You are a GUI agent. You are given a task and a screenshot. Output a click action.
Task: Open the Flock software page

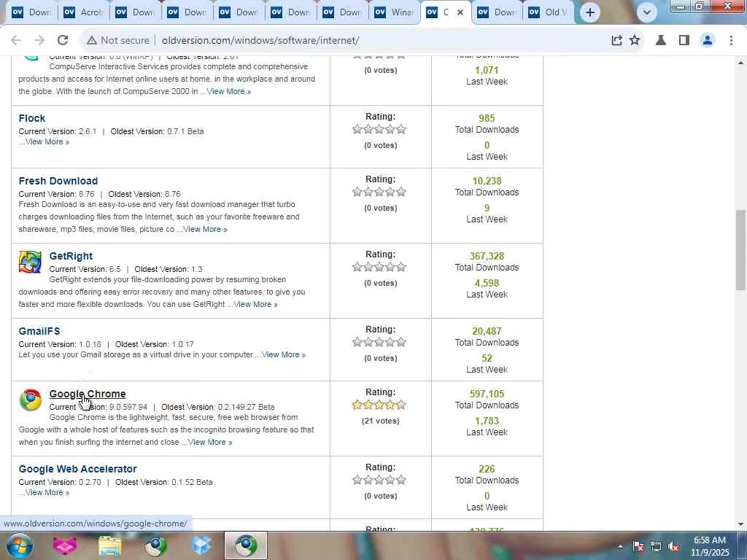(x=32, y=118)
